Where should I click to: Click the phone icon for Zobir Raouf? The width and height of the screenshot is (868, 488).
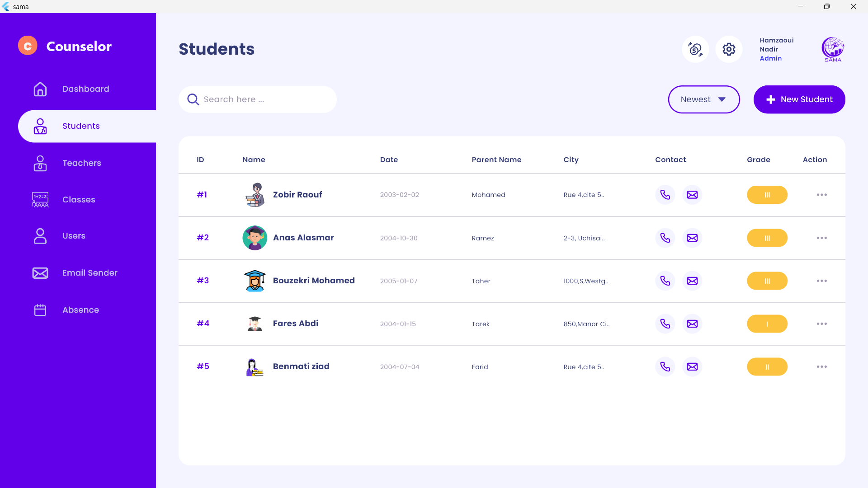pos(665,195)
